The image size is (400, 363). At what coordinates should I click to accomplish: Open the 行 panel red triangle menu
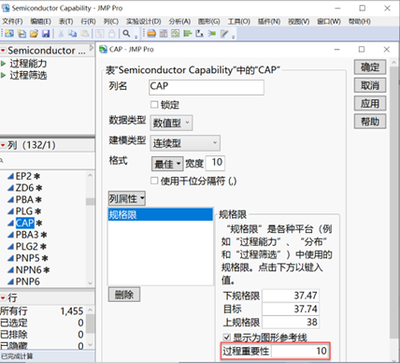pyautogui.click(x=3, y=297)
